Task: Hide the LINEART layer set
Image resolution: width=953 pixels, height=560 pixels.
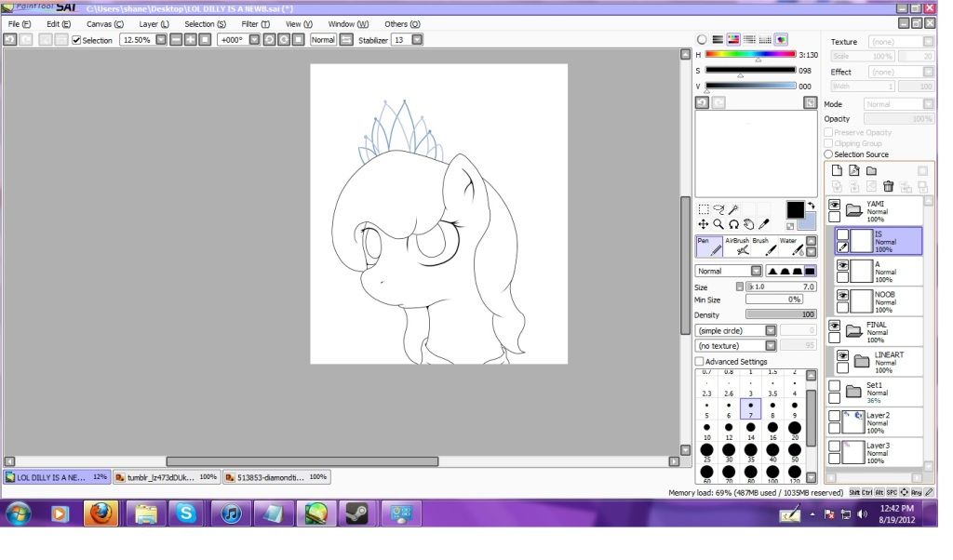Action: [842, 356]
